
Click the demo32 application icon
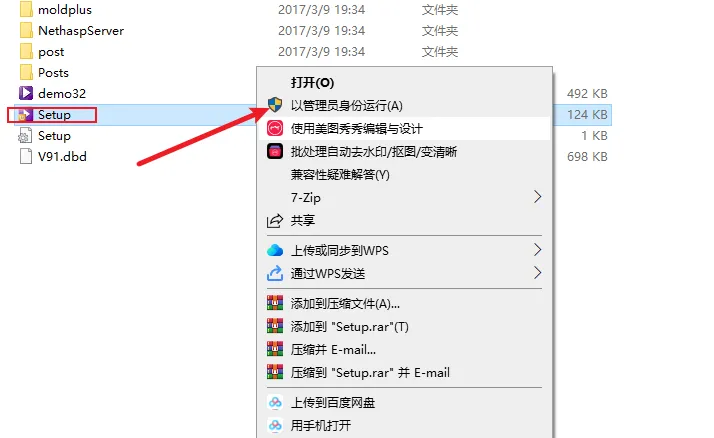click(26, 93)
